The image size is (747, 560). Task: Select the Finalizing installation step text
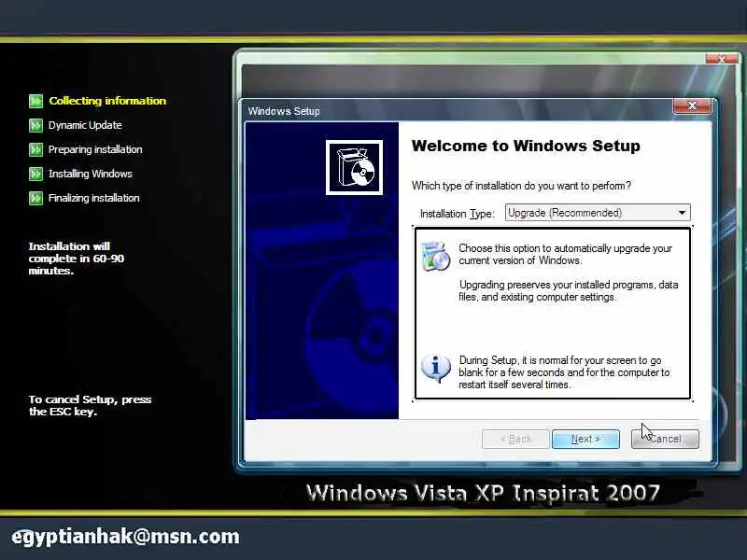point(94,198)
